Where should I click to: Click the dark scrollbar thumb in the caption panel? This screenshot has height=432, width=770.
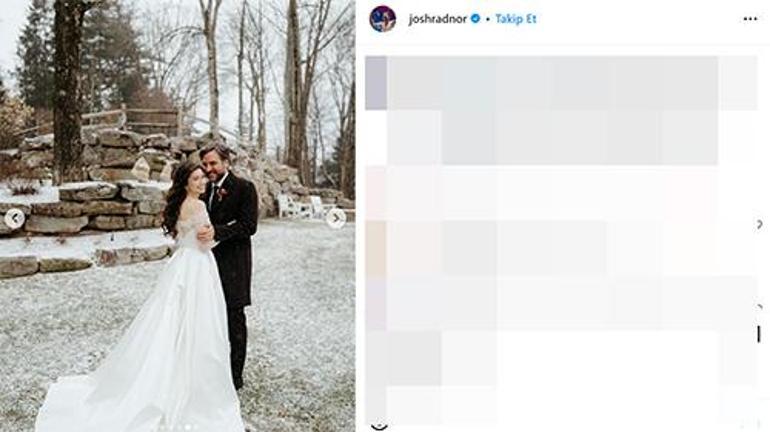coord(759,335)
